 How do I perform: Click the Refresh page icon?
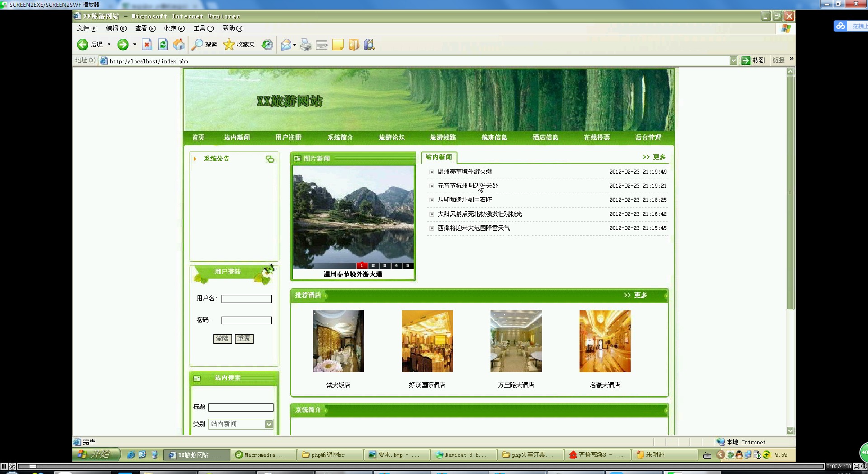[163, 44]
